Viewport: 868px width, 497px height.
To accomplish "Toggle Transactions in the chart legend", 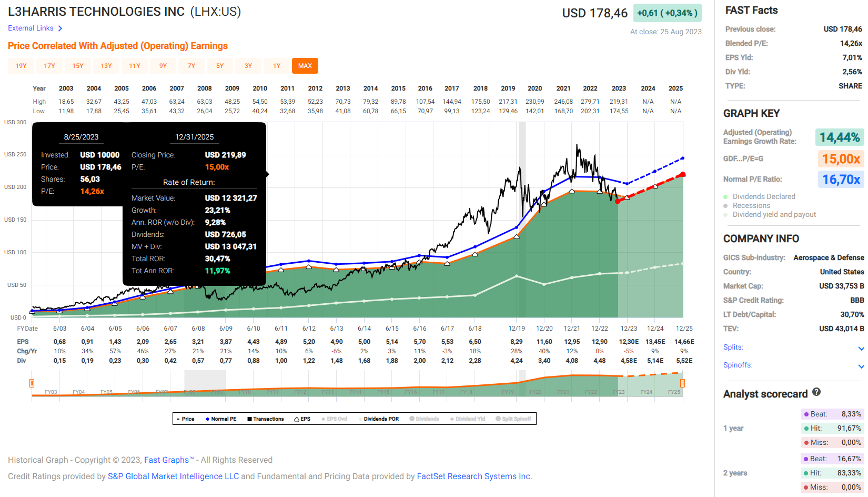I will 266,419.
